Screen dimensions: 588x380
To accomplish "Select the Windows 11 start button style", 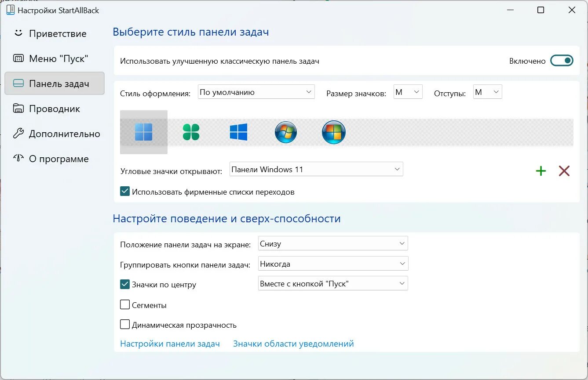I will coord(143,132).
